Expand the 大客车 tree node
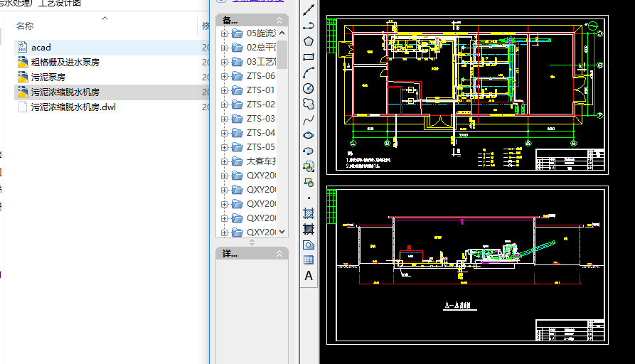The width and height of the screenshot is (635, 364). [225, 161]
